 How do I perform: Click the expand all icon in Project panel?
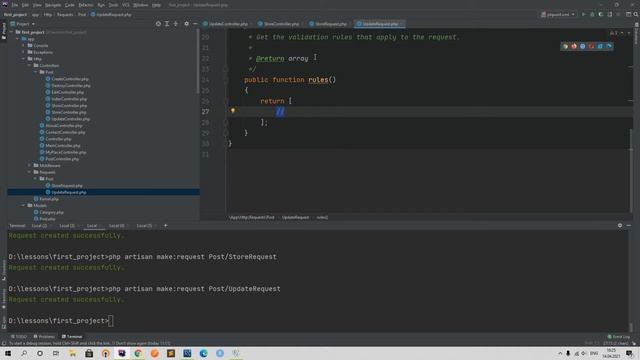(167, 24)
